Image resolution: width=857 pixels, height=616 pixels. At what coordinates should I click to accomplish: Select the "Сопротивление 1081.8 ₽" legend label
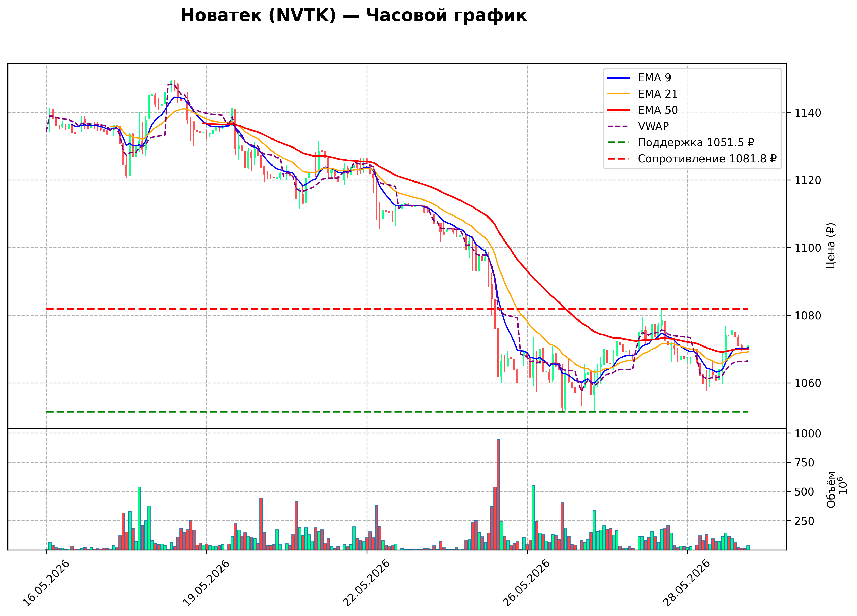click(x=707, y=159)
